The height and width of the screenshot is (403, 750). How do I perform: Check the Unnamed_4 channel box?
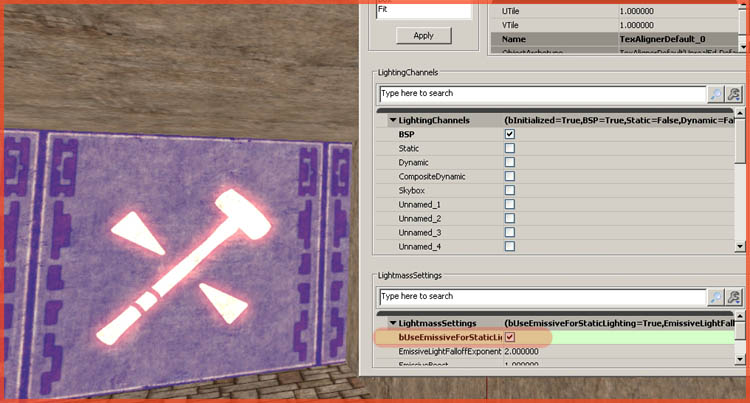point(510,246)
